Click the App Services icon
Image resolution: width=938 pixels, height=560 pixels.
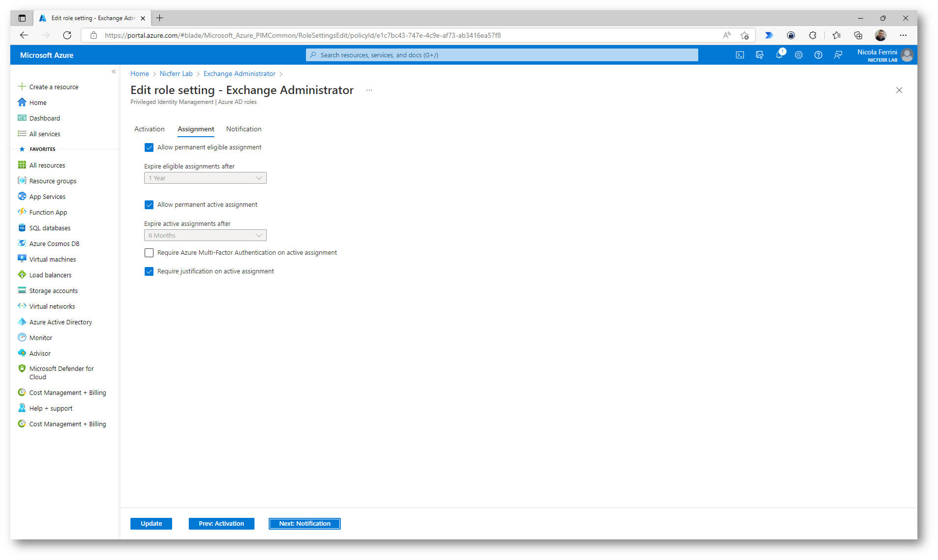[22, 196]
